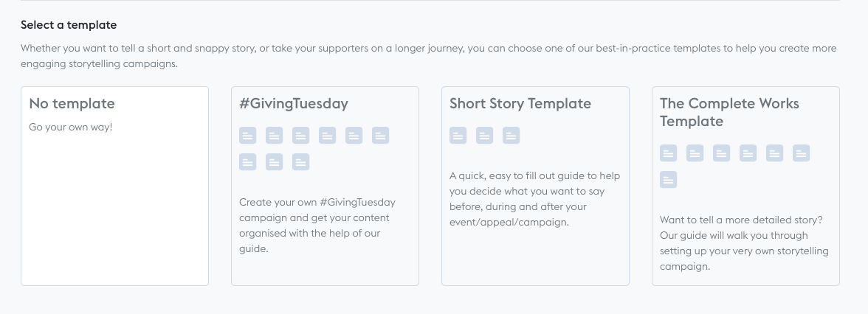
Task: Click sixth step icon in #GivingTuesday top row
Action: click(381, 136)
